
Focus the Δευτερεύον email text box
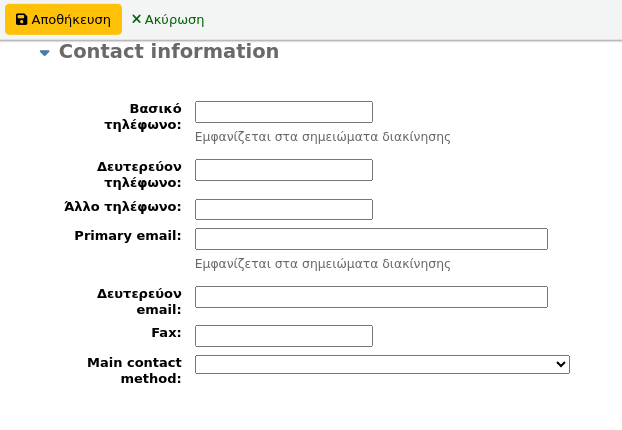(x=371, y=297)
